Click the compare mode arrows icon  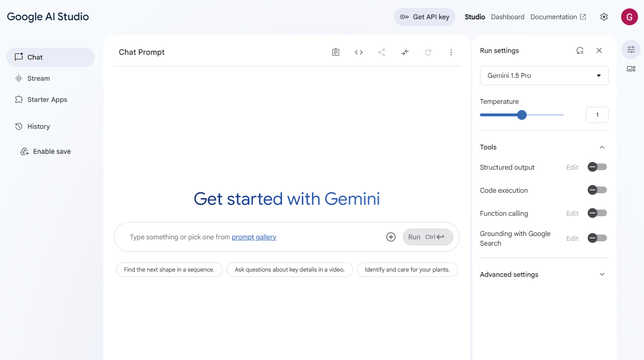click(405, 52)
